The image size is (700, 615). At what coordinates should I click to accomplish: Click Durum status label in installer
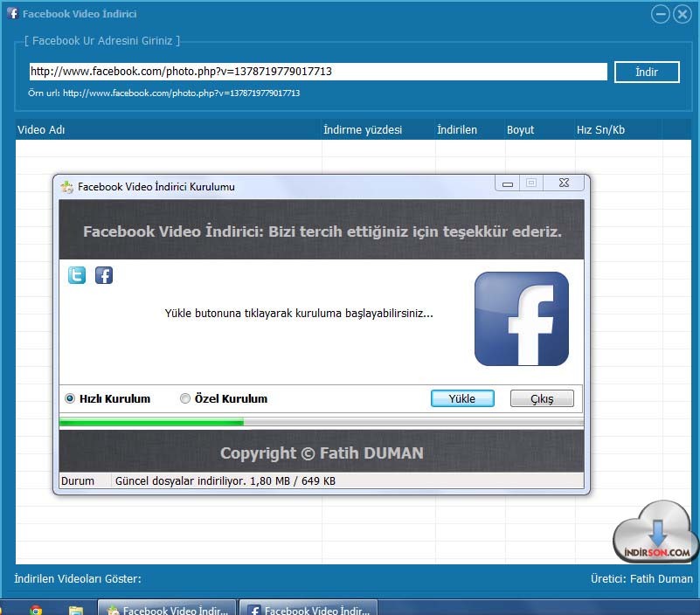coord(78,481)
